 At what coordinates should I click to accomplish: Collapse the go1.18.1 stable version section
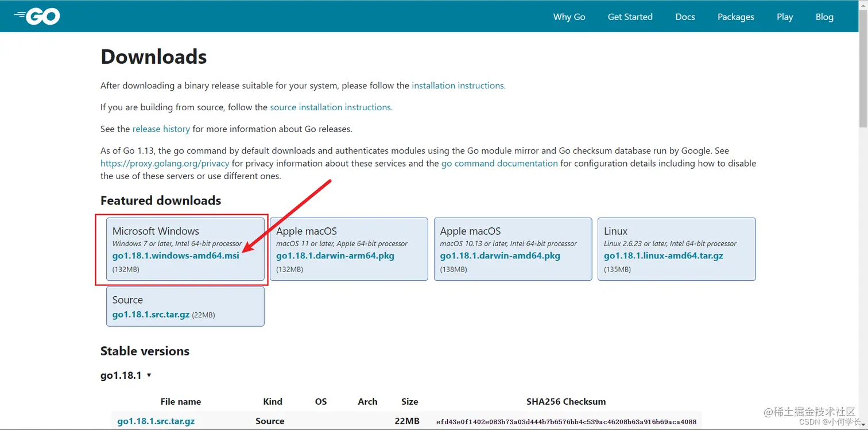tap(126, 375)
